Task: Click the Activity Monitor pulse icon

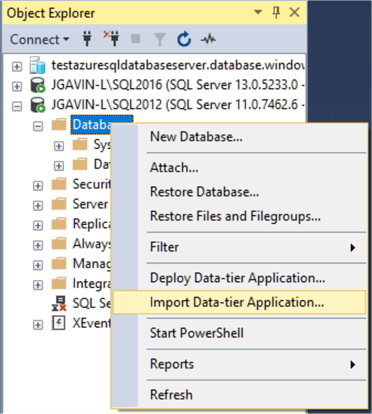Action: 208,40
